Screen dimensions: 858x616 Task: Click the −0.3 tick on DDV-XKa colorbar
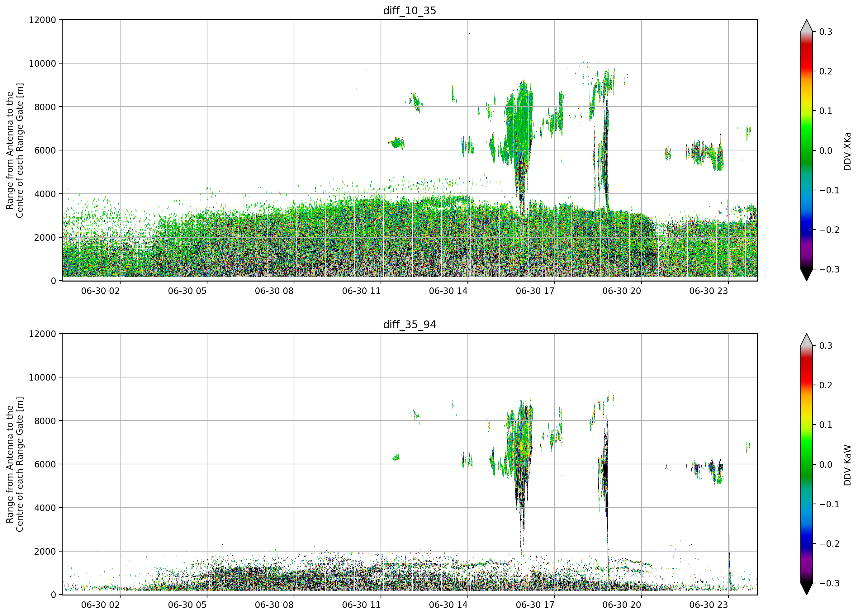(829, 269)
